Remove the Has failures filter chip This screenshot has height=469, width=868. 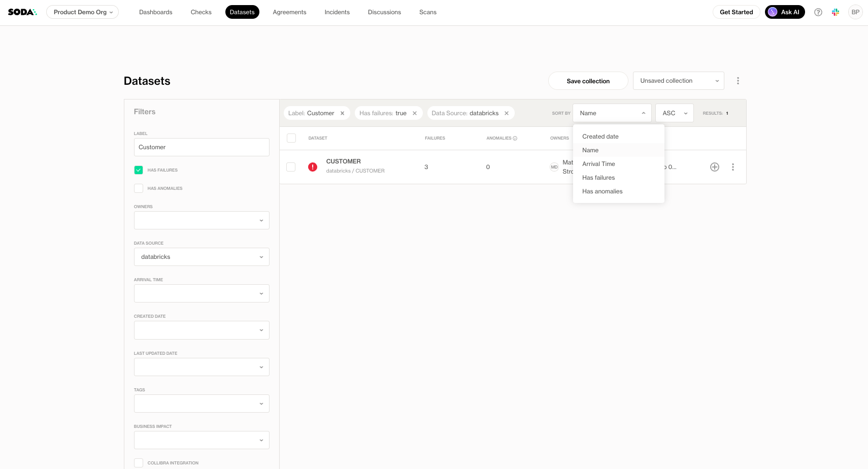click(415, 113)
